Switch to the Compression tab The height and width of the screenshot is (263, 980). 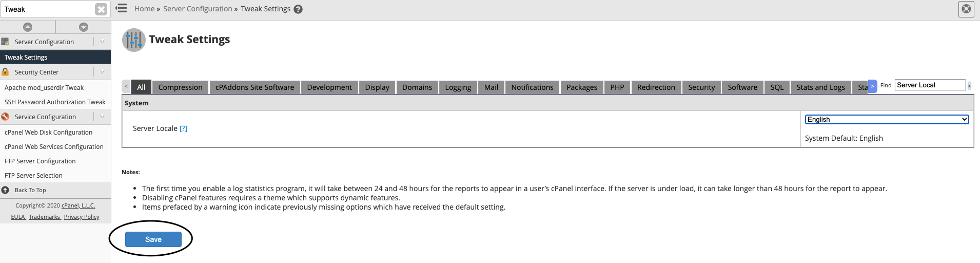180,87
